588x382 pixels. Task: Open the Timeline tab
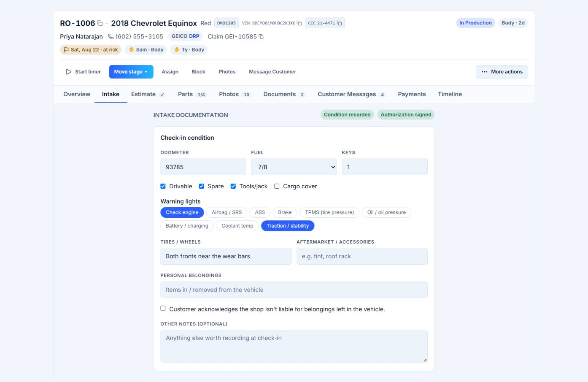(450, 94)
